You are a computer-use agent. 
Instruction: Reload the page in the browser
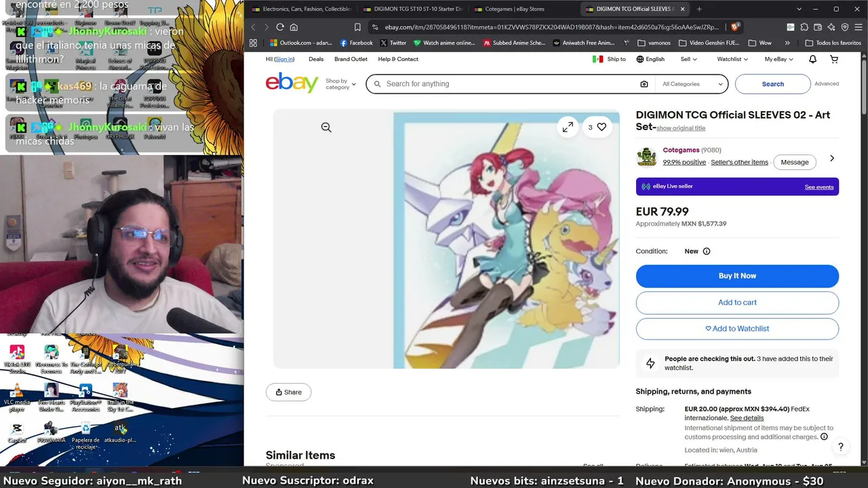point(279,27)
